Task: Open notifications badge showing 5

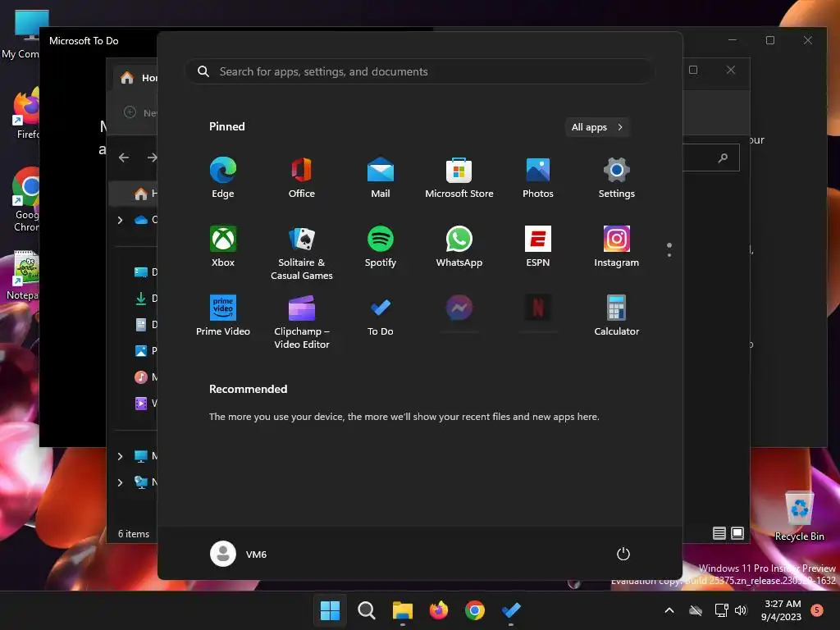Action: (817, 609)
